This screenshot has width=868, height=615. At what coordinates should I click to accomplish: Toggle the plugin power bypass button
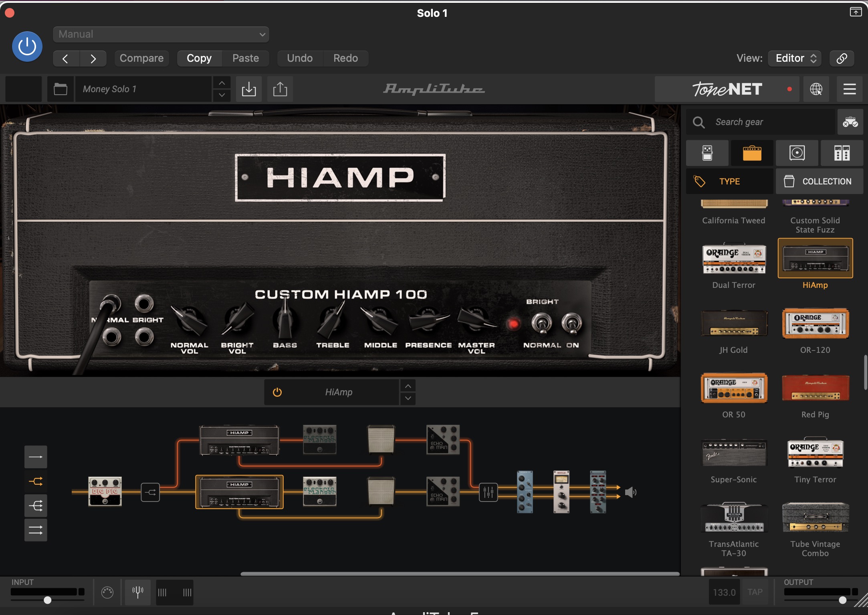click(27, 47)
